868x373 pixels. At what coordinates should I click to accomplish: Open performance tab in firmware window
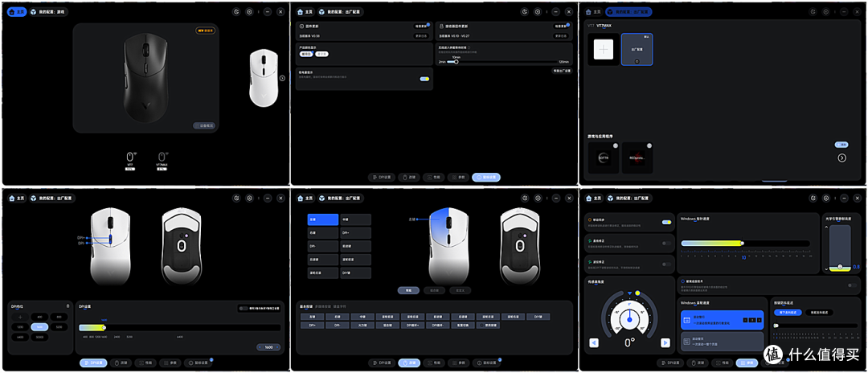tap(434, 177)
